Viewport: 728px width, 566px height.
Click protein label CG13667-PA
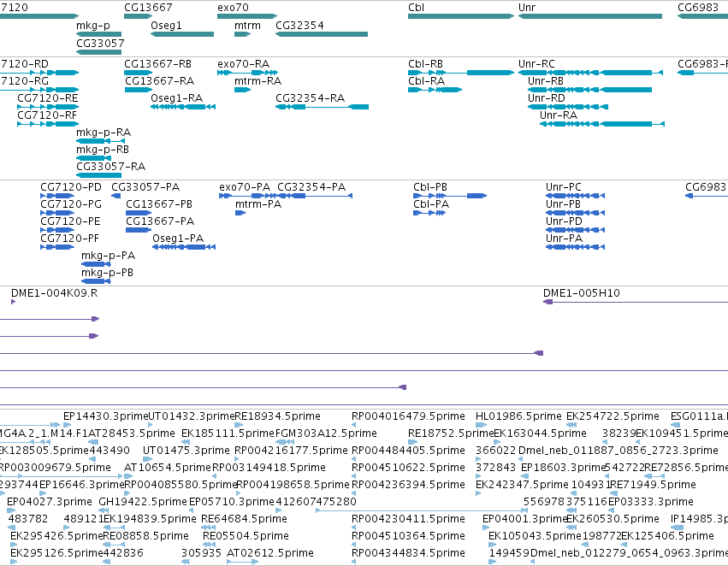coord(160,221)
